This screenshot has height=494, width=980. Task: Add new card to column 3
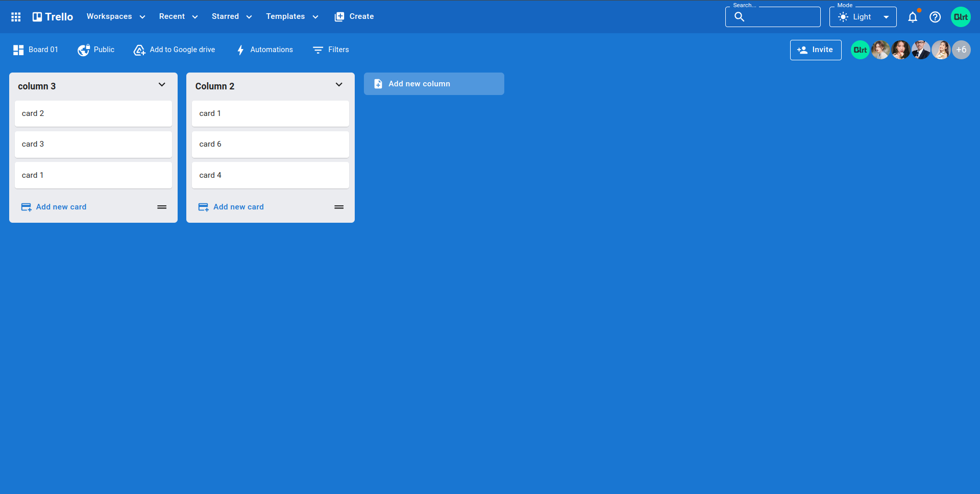tap(54, 207)
